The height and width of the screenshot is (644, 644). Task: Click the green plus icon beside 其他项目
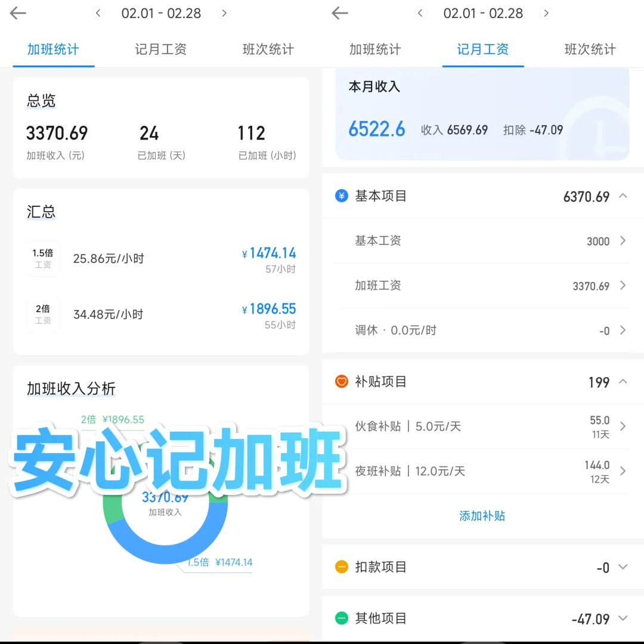coord(341,619)
